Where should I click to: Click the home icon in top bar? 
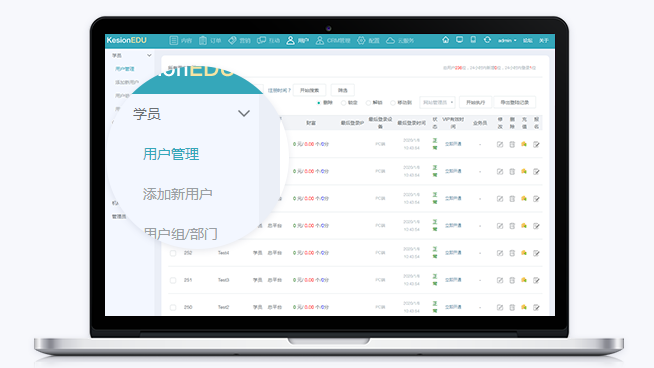click(445, 40)
